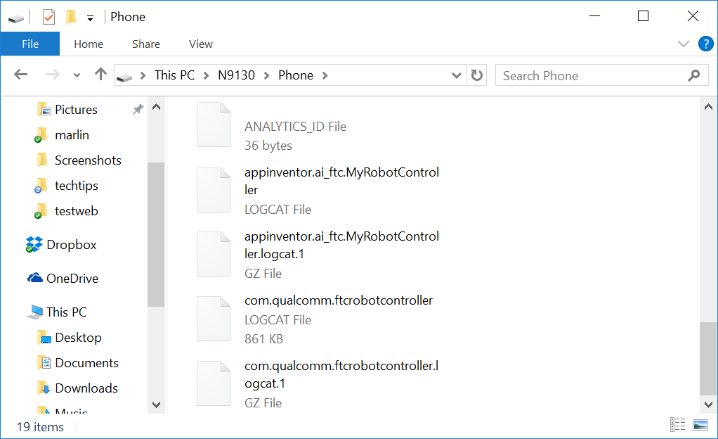Image resolution: width=718 pixels, height=439 pixels.
Task: Switch to the Share ribbon tab
Action: 146,44
